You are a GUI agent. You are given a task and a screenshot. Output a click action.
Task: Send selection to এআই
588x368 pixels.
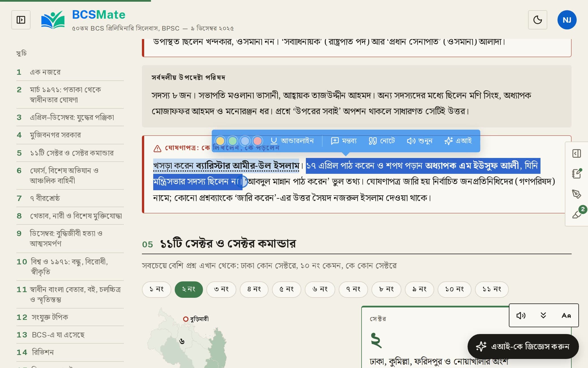[x=458, y=141]
